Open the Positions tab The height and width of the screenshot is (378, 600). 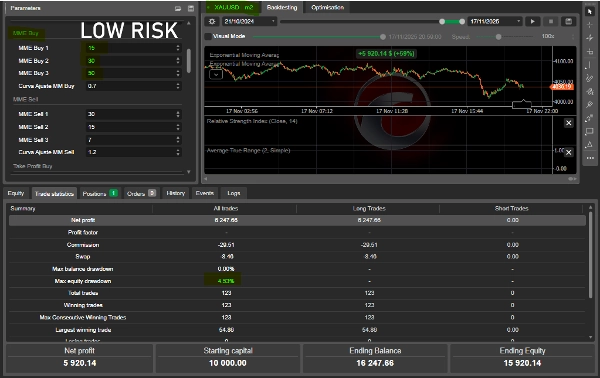pyautogui.click(x=99, y=194)
